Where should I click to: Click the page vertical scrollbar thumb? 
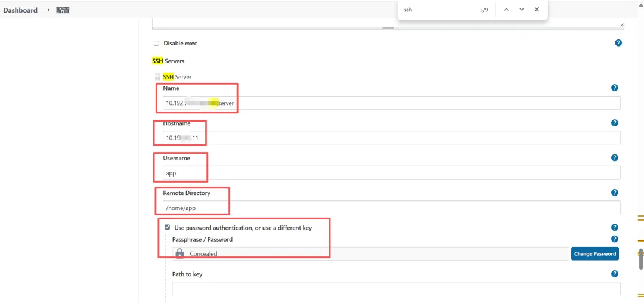coord(641,259)
